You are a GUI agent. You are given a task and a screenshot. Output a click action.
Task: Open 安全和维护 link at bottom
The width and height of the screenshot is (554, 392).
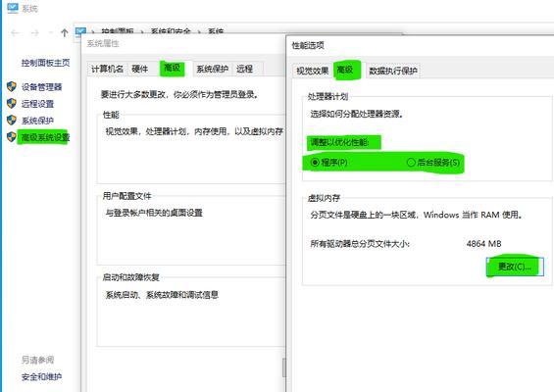pyautogui.click(x=42, y=376)
